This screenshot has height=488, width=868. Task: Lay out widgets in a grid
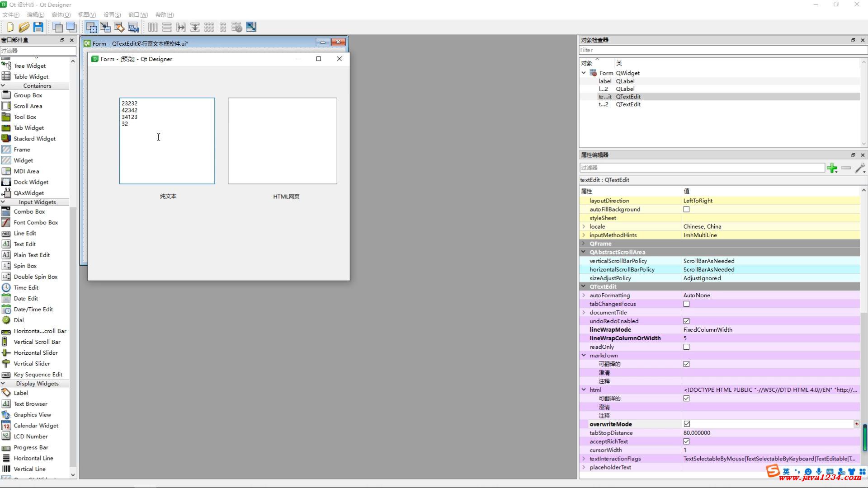pos(209,27)
